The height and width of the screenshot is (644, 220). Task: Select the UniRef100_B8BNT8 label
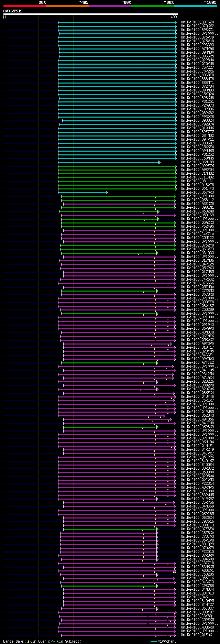tap(197, 79)
